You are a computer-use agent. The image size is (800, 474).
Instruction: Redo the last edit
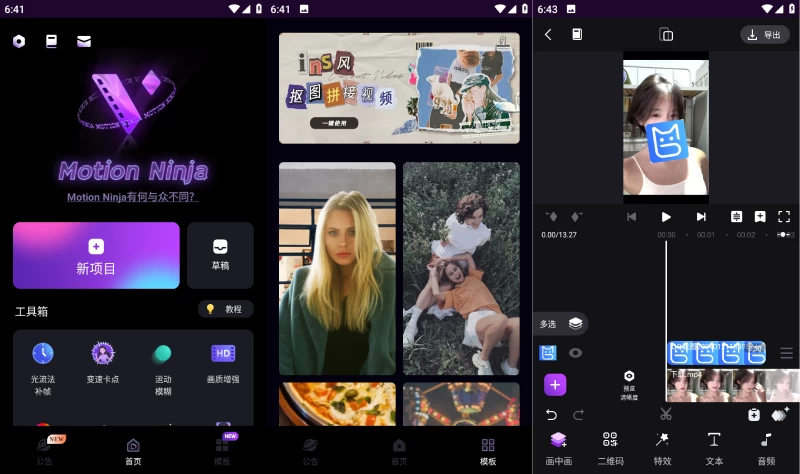point(578,415)
